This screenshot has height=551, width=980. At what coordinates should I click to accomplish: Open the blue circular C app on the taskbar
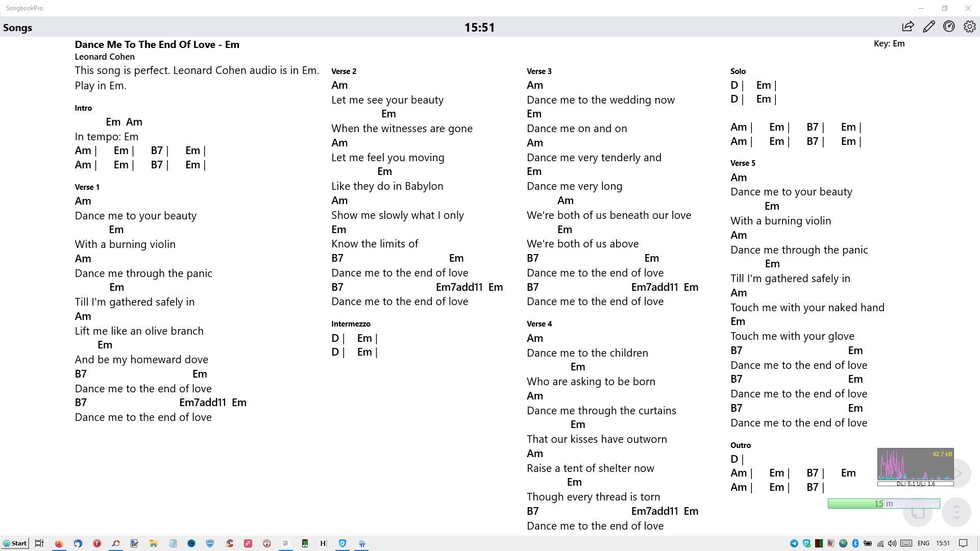pyautogui.click(x=191, y=543)
